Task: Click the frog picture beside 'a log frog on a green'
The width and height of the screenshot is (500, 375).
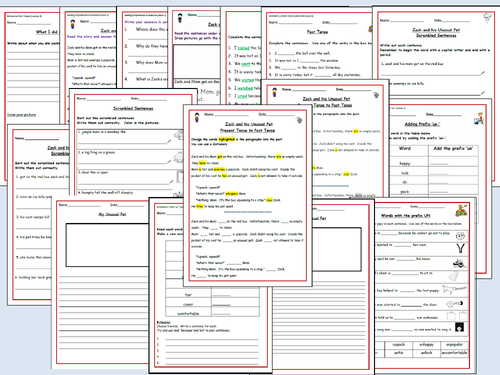Action: [x=178, y=157]
